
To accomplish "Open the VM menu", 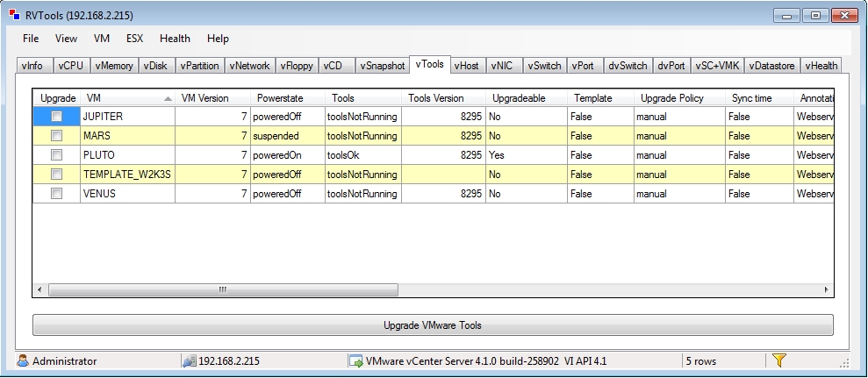I will [102, 39].
